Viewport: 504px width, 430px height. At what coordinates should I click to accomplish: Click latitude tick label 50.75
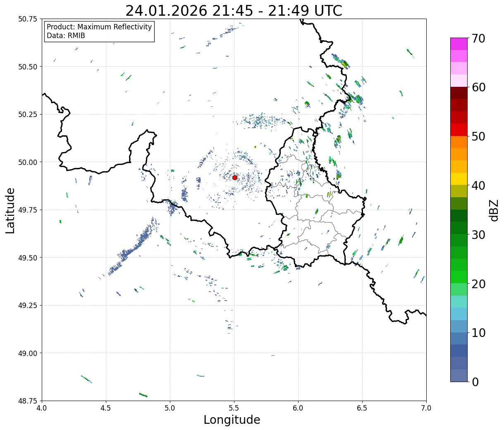(28, 19)
